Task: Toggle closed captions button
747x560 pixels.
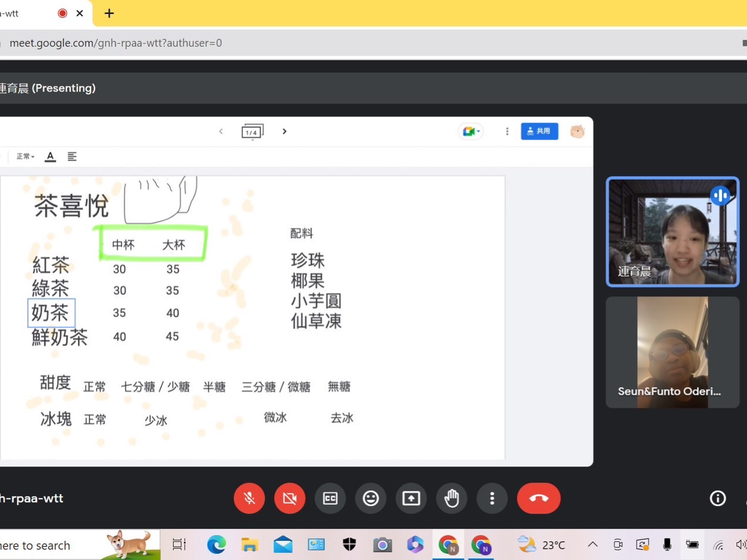Action: click(330, 498)
